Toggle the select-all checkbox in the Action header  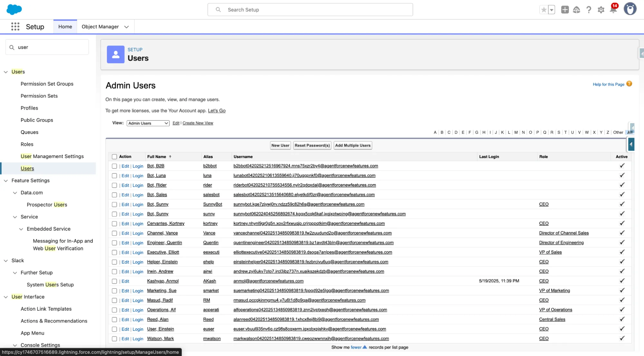pyautogui.click(x=114, y=157)
